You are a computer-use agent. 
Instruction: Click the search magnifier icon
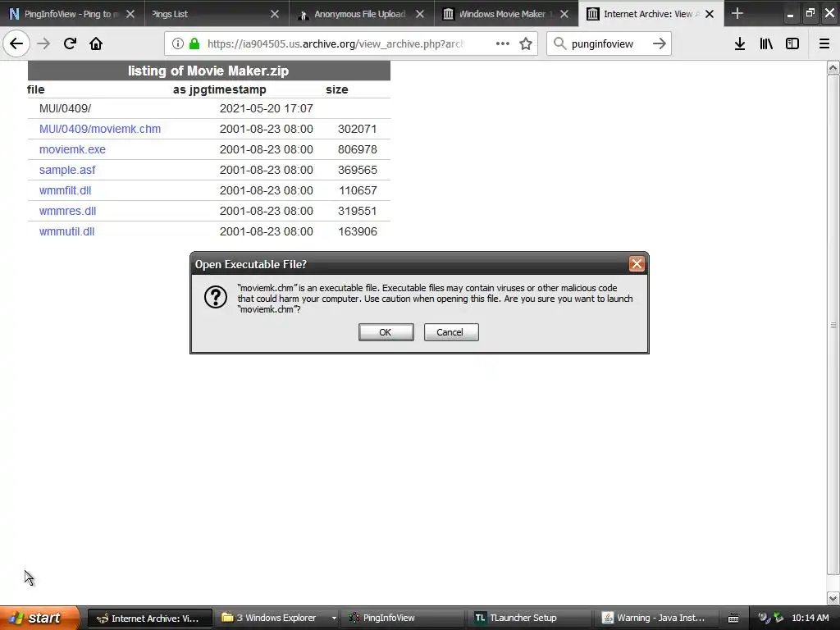[x=559, y=44]
